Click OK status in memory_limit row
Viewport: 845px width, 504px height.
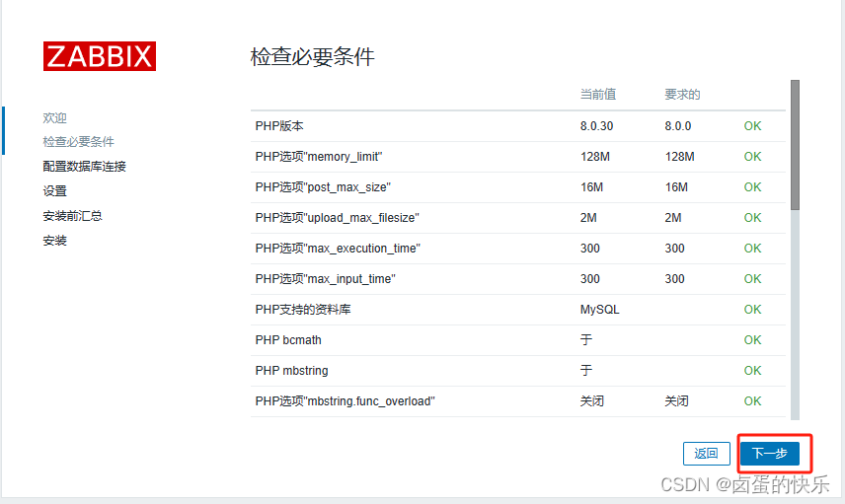(753, 157)
